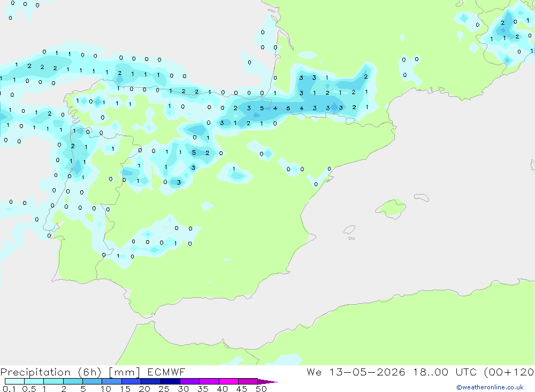Select the 2–5 mm legend color box
The width and height of the screenshot is (535, 392).
pos(73,381)
